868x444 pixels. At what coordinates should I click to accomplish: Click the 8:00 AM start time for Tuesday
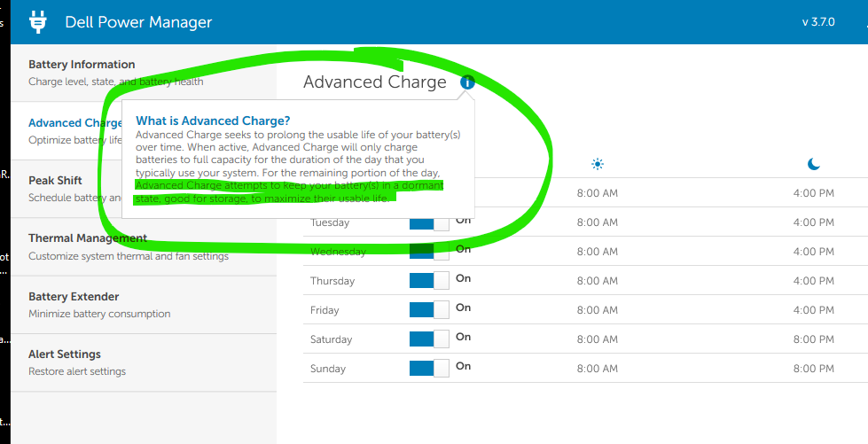(598, 222)
